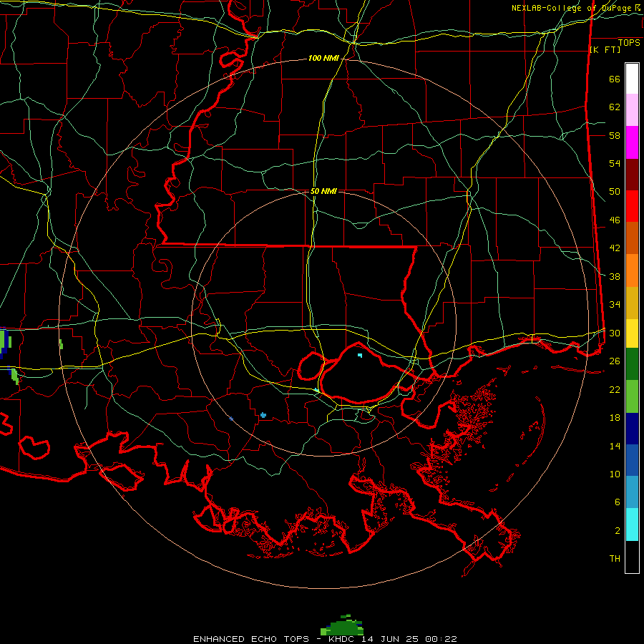Click the white swatch in the tops legend

tap(632, 79)
